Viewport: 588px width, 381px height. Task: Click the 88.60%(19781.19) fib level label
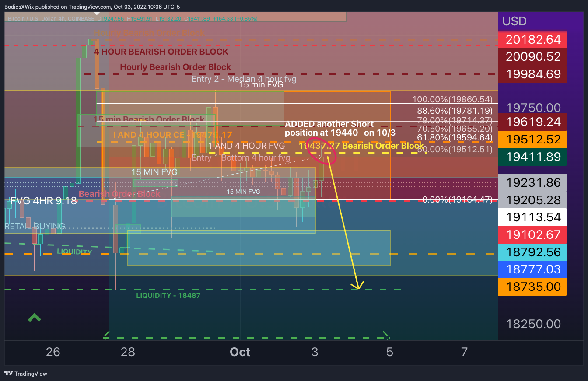(x=455, y=111)
